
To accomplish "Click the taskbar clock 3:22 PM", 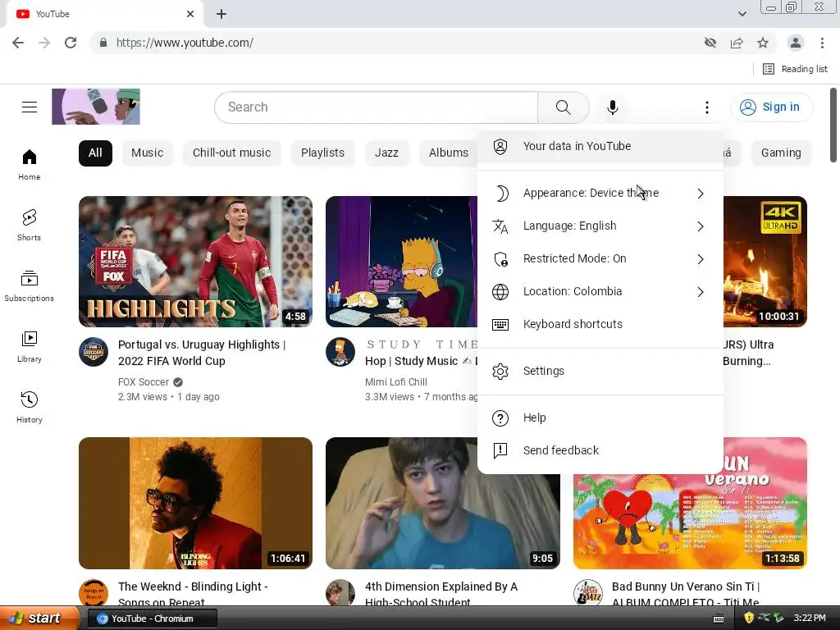I will point(810,619).
